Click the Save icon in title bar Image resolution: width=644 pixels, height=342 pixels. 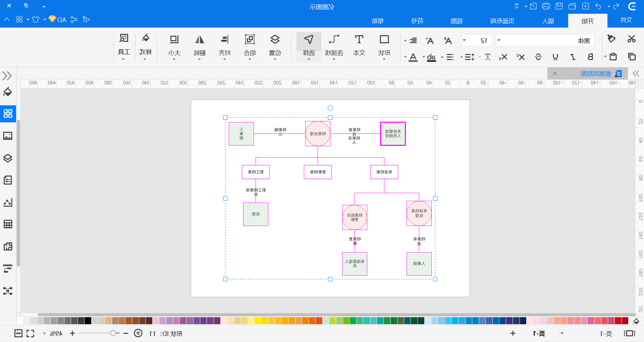pyautogui.click(x=559, y=6)
